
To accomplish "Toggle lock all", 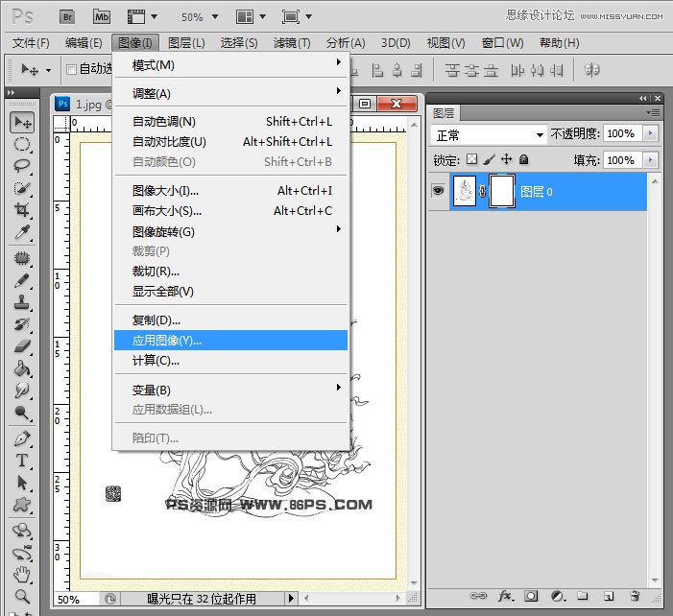I will coord(523,159).
